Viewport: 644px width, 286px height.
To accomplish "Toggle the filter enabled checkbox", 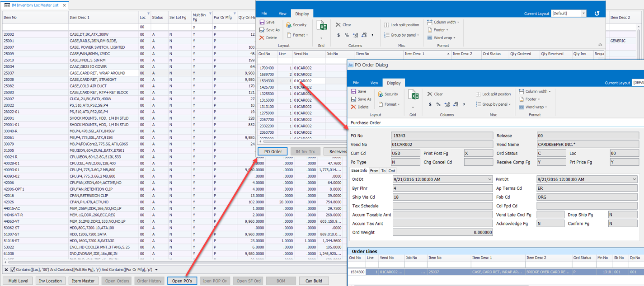I will [x=13, y=270].
